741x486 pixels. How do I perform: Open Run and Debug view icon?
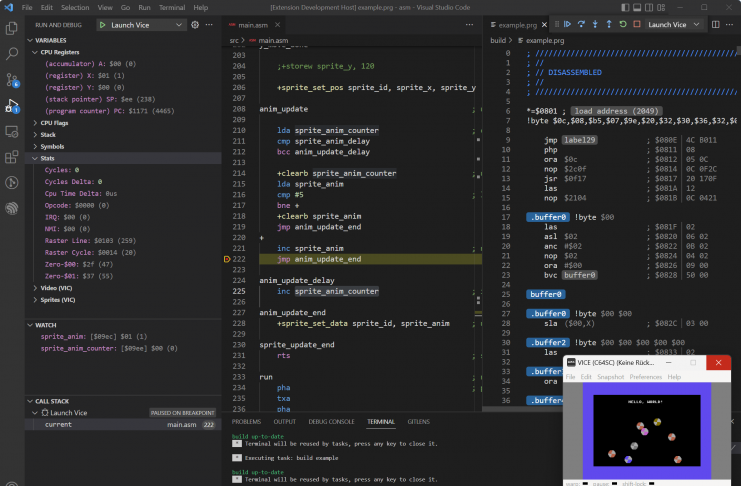pos(12,106)
